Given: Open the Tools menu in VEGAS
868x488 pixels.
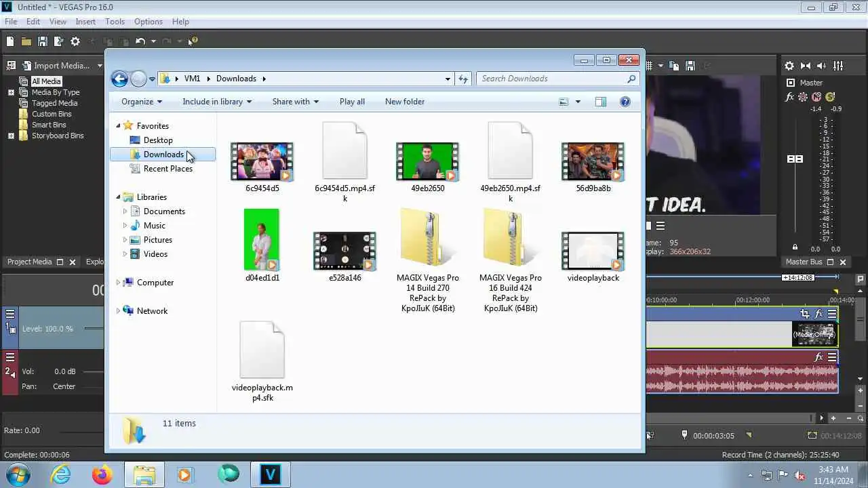Looking at the screenshot, I should [115, 22].
